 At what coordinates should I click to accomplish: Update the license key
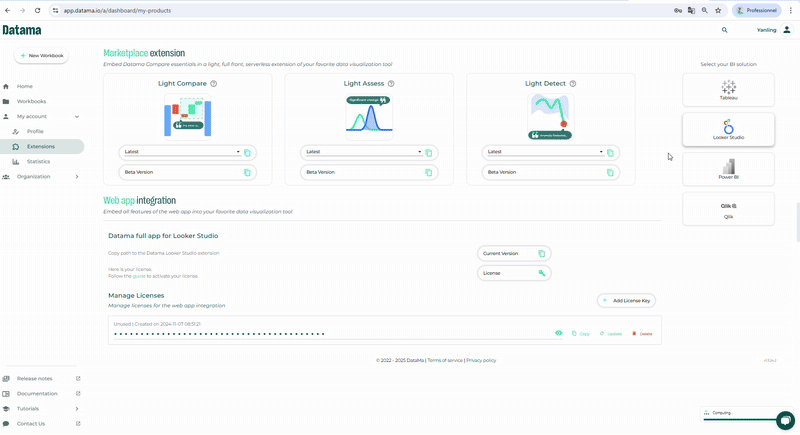point(611,334)
